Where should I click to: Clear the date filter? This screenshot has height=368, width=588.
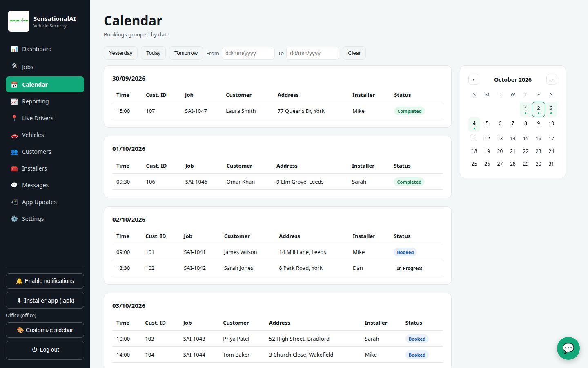[354, 53]
